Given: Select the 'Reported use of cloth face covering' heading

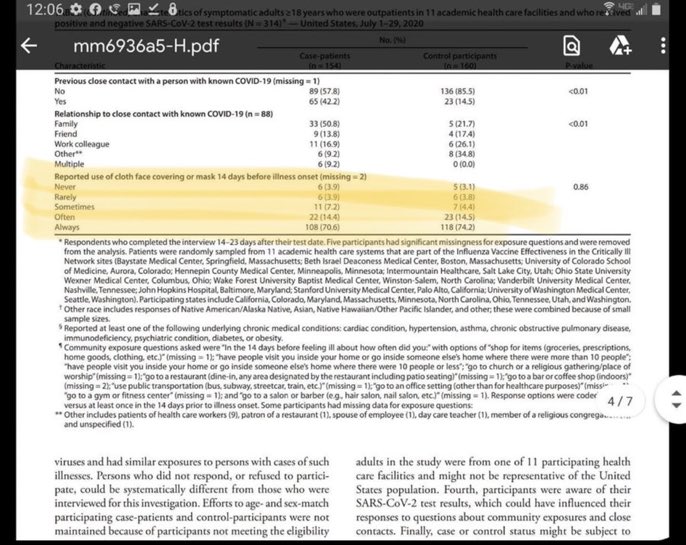Looking at the screenshot, I should click(210, 177).
